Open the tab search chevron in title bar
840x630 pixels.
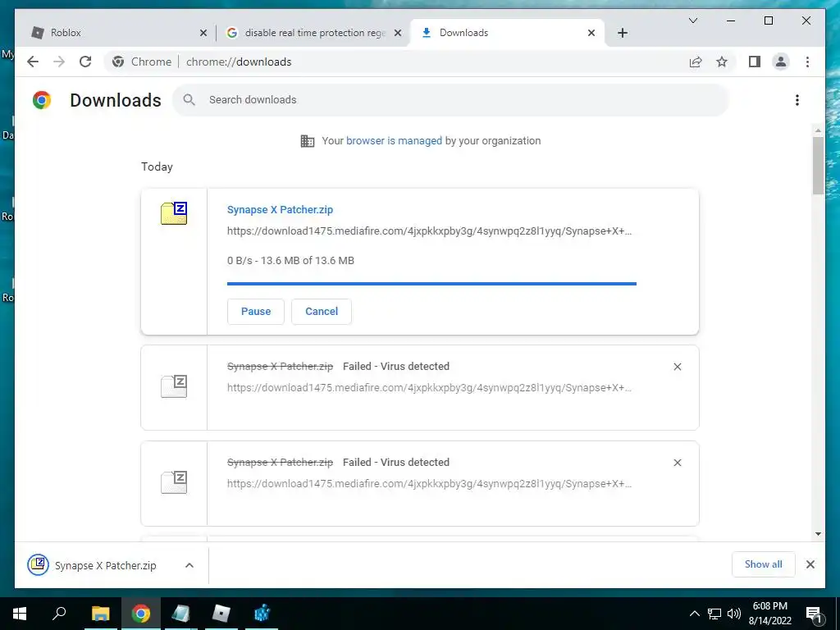coord(692,21)
